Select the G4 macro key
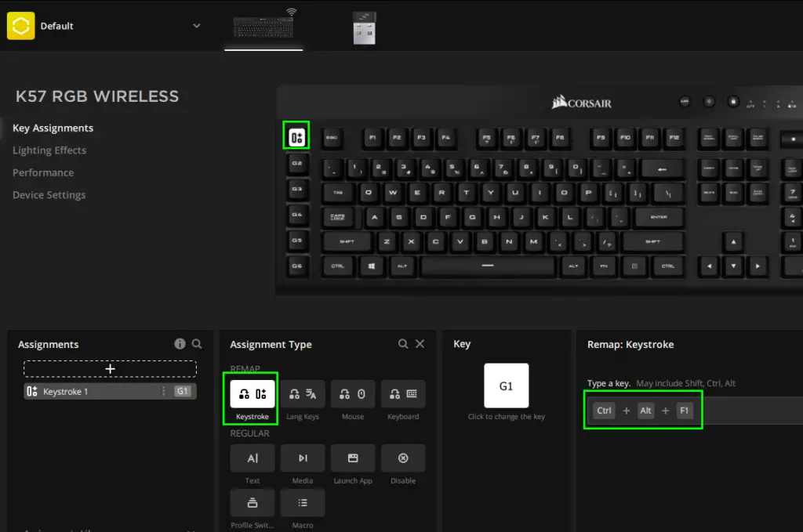 tap(297, 215)
